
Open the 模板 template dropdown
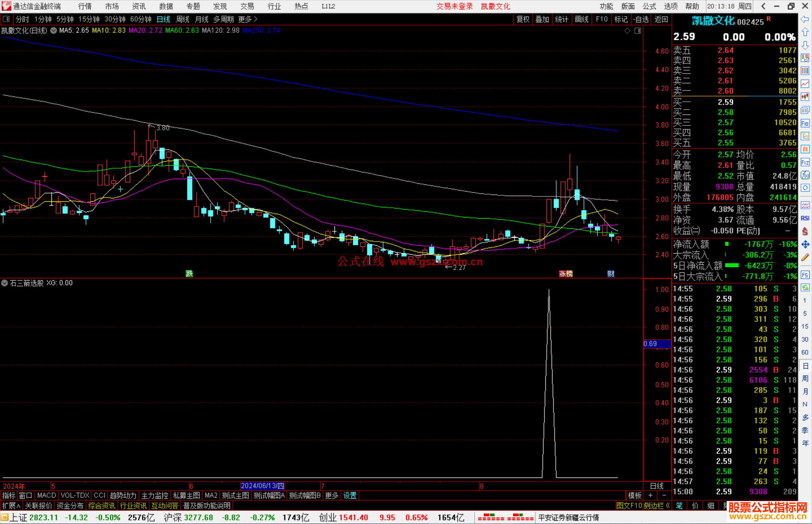click(635, 495)
